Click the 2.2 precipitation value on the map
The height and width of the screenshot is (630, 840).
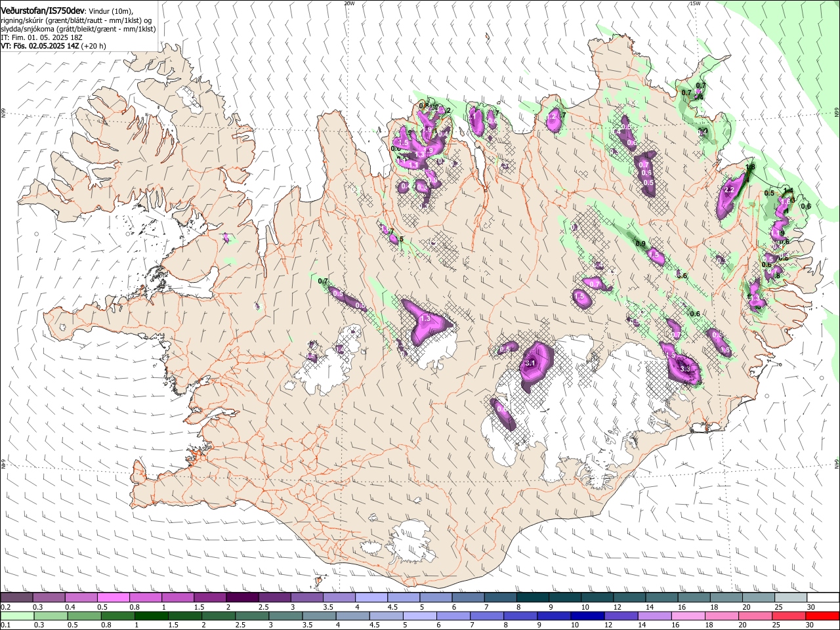[x=728, y=190]
